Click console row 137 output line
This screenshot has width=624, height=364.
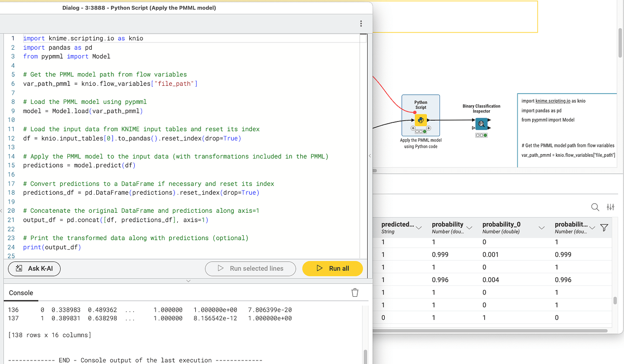(150, 318)
